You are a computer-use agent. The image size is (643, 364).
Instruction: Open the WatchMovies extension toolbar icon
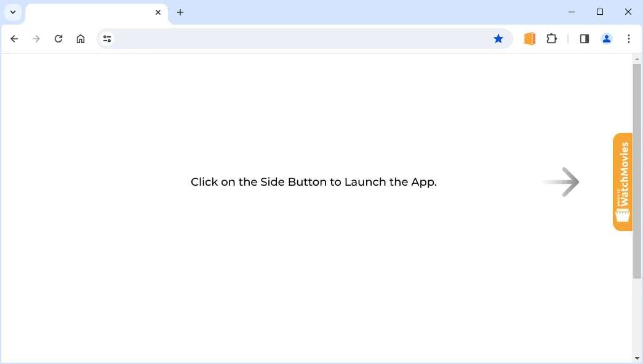pos(529,39)
